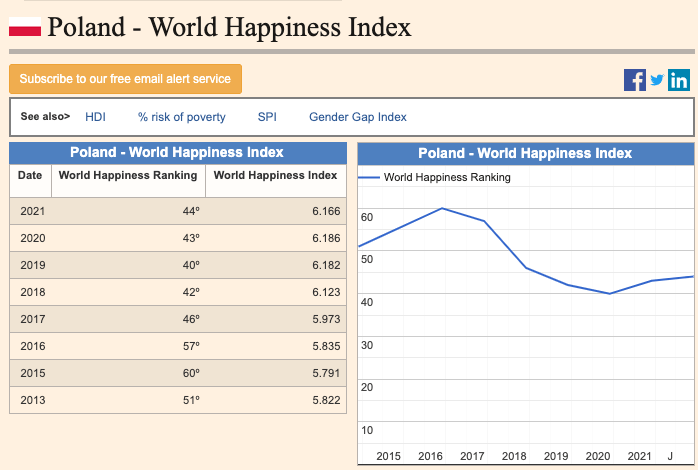Select the 2013 row date cell

point(32,400)
